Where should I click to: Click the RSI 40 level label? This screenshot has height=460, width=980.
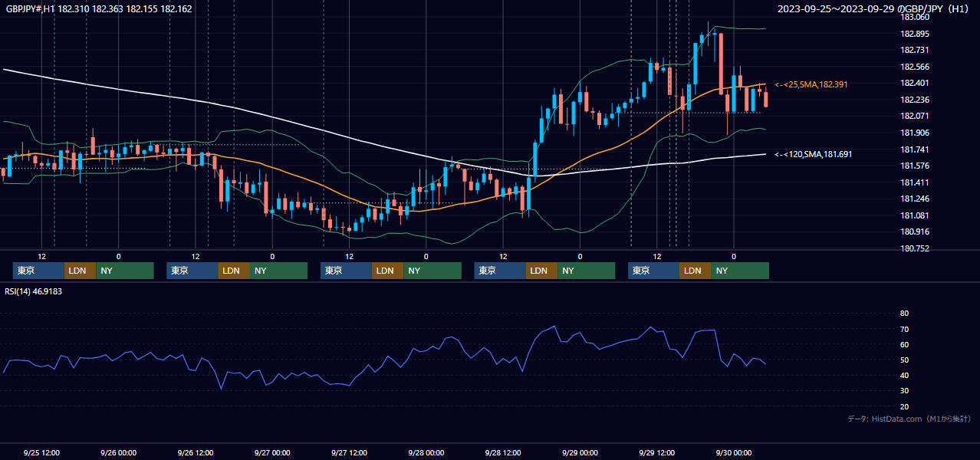click(904, 375)
